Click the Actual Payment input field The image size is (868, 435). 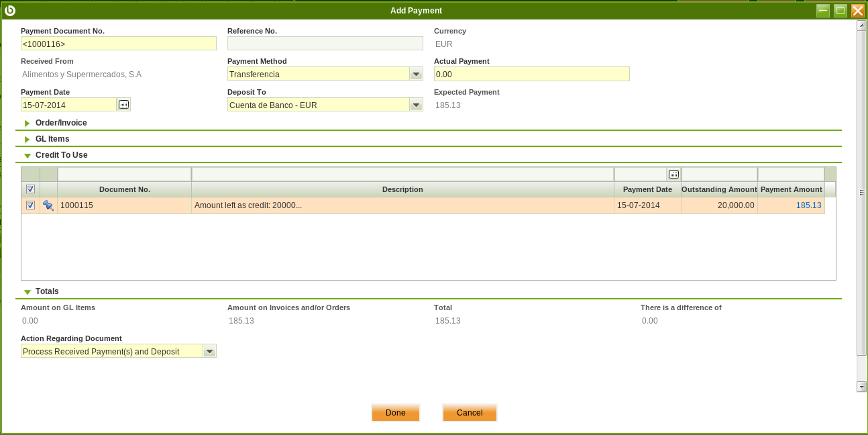click(531, 75)
